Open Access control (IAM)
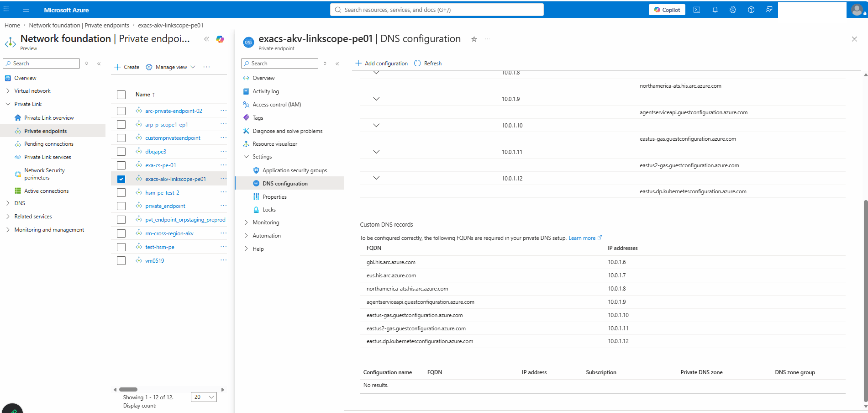Screen dimensions: 868x413 click(x=277, y=105)
